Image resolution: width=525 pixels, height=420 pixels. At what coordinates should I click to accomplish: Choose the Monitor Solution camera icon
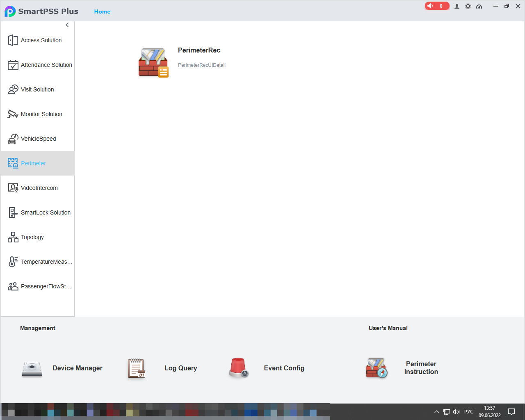point(13,114)
